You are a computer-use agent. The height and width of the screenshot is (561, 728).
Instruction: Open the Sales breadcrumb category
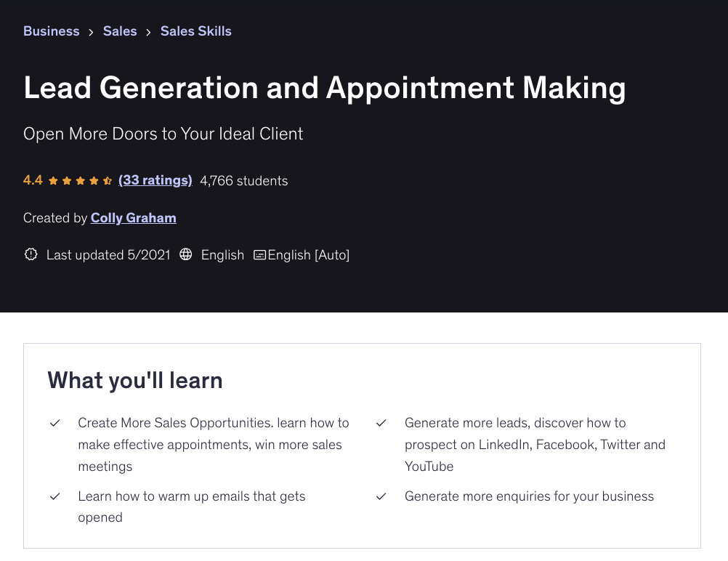click(120, 31)
